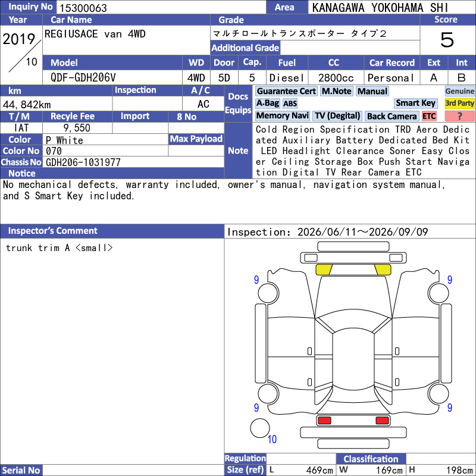Click the Back Camera badge
The width and height of the screenshot is (476, 476).
392,116
